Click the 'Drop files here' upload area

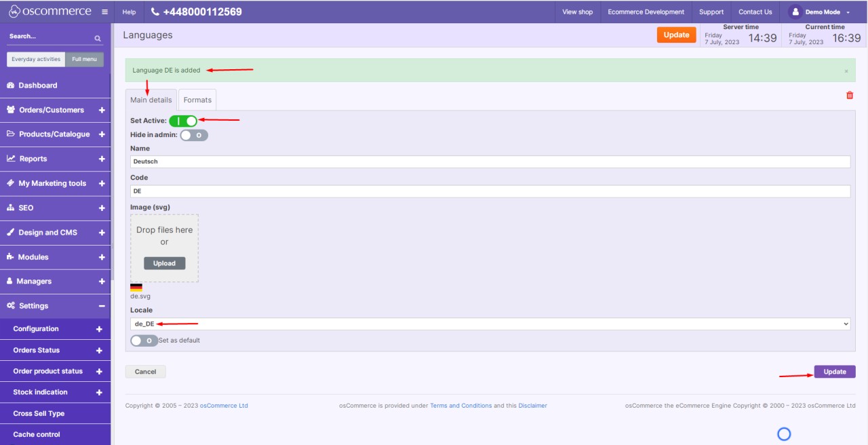click(164, 248)
